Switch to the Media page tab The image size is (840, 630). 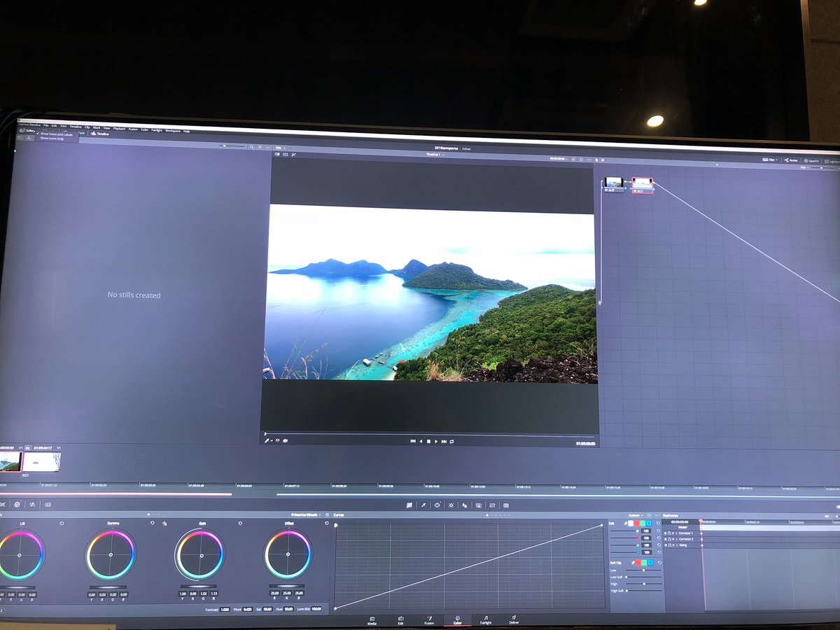[372, 619]
